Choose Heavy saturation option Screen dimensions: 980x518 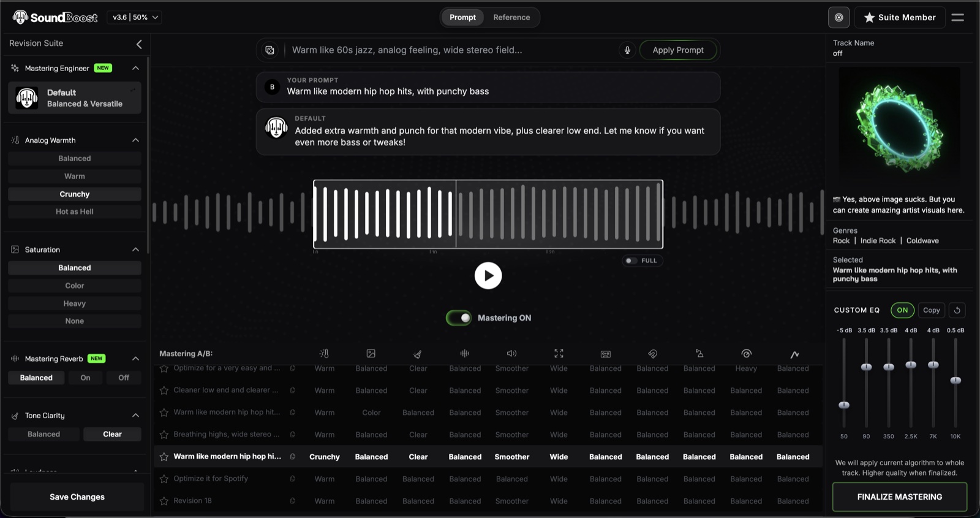click(x=75, y=303)
